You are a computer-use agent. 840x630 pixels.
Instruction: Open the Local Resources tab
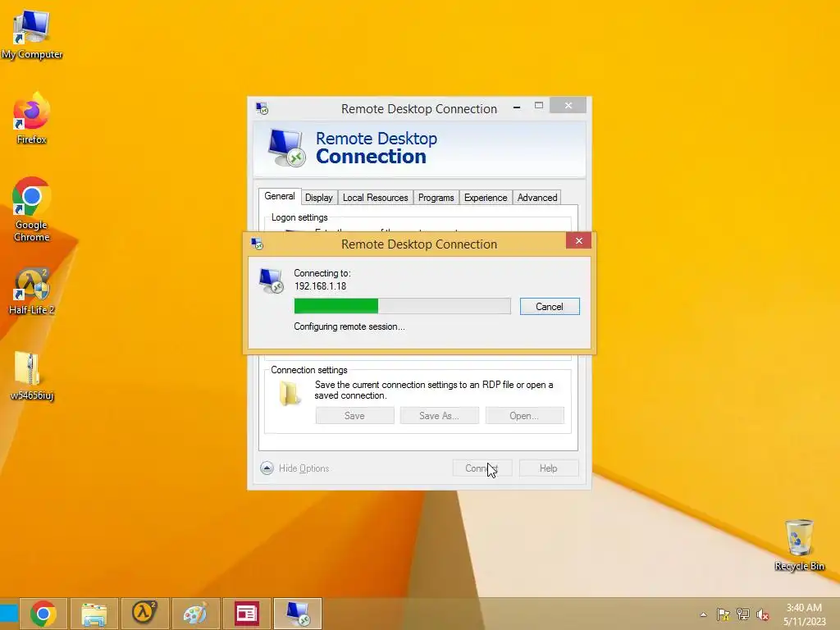376,198
